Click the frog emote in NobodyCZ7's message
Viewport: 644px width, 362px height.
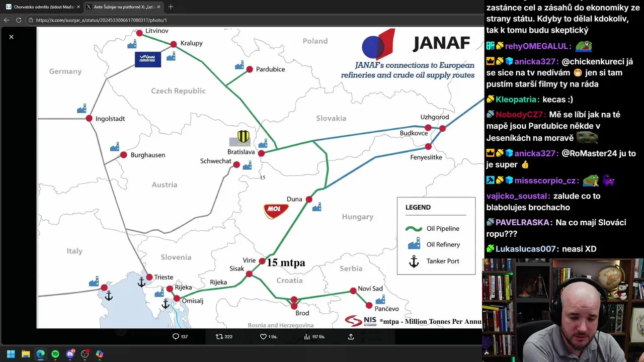[587, 137]
